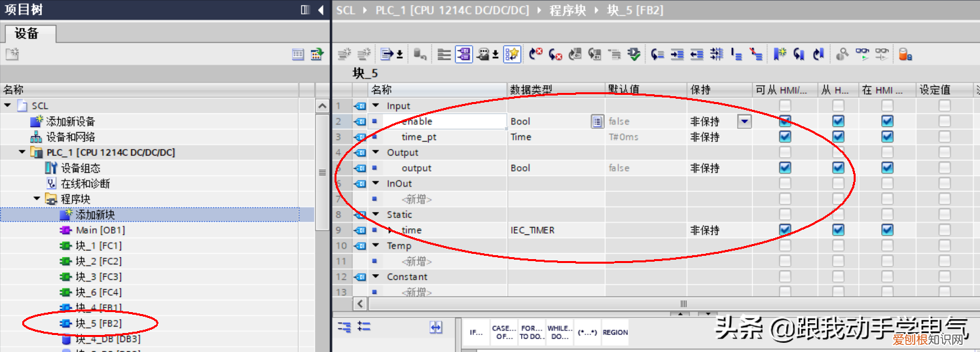Click the set bookmark toolbar icon
This screenshot has height=352, width=980.
click(779, 54)
